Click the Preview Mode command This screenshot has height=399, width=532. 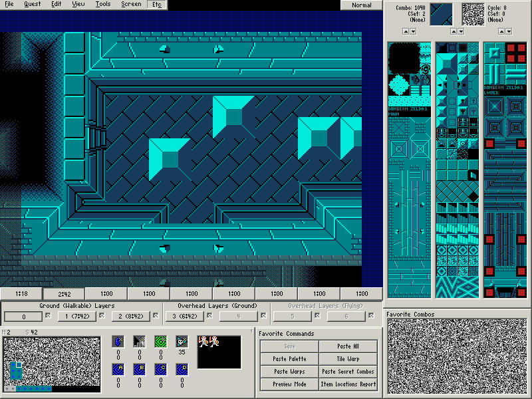point(289,384)
